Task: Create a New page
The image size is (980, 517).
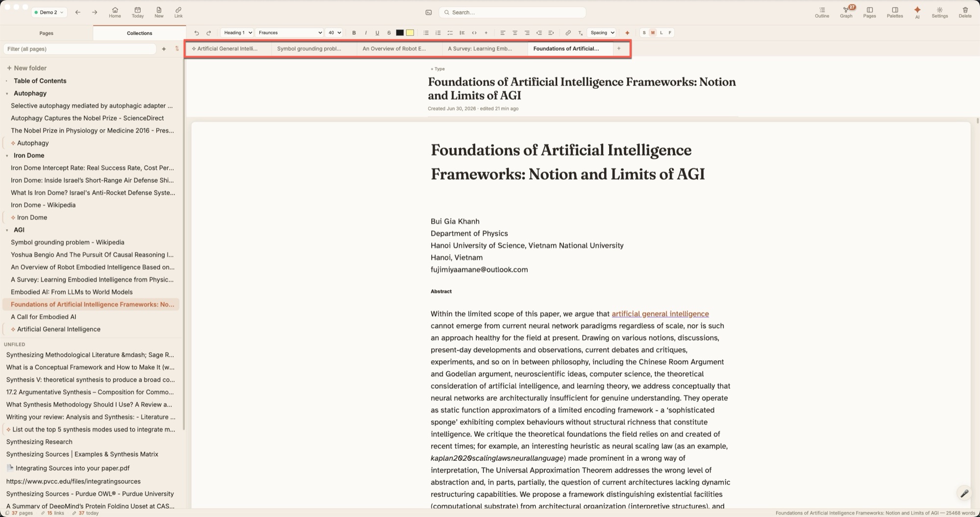Action: coord(159,12)
